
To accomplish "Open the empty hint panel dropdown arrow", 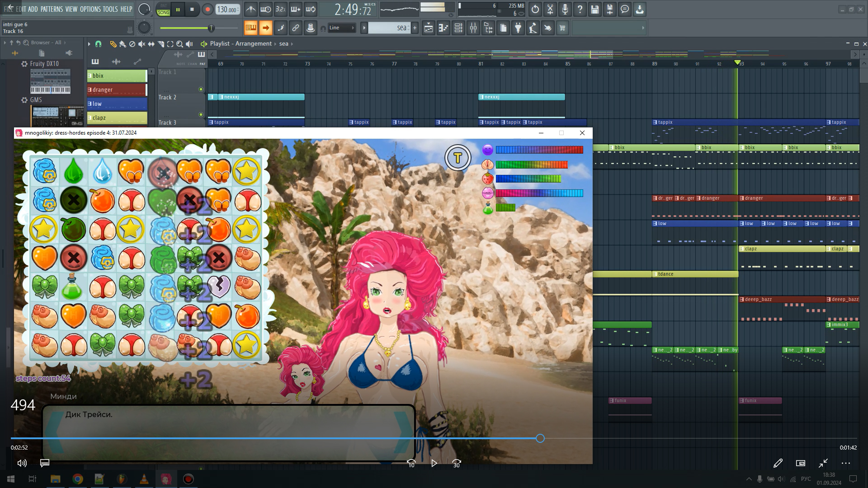I will pos(643,28).
